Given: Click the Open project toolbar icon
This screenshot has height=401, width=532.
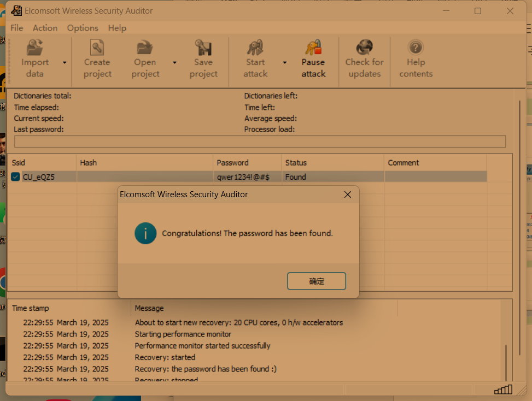Looking at the screenshot, I should pos(145,48).
